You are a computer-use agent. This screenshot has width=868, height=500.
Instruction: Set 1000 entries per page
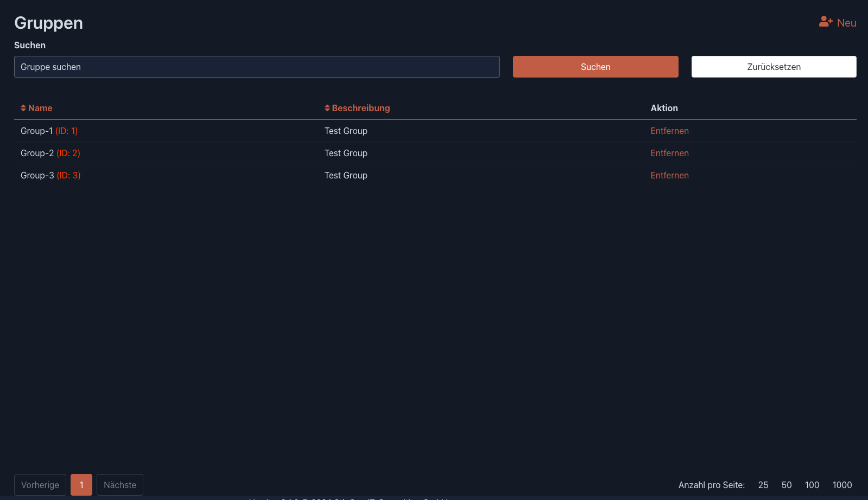click(x=842, y=485)
